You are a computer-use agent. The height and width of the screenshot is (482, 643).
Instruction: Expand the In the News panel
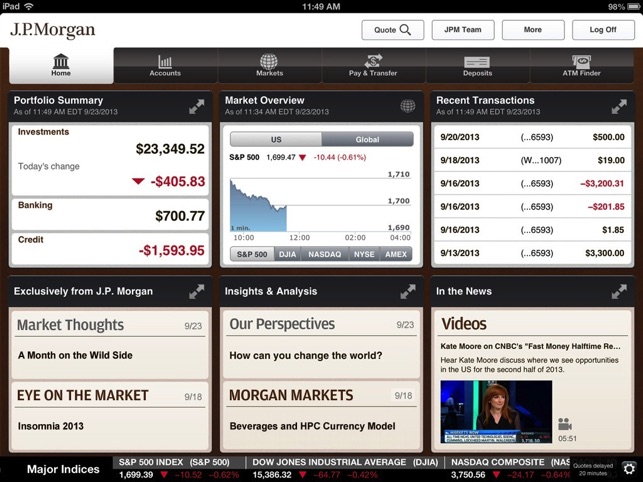tap(619, 292)
